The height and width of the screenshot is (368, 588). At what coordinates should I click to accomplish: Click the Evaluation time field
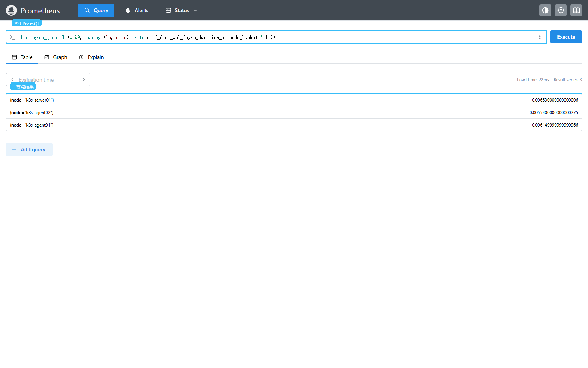[48, 79]
